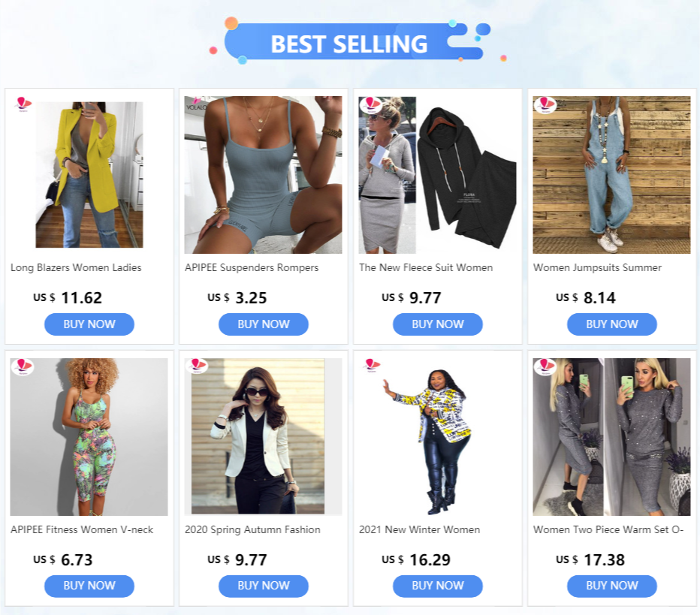The width and height of the screenshot is (700, 615).
Task: Buy the US $17.38 Two Piece Warm Set
Action: (611, 586)
